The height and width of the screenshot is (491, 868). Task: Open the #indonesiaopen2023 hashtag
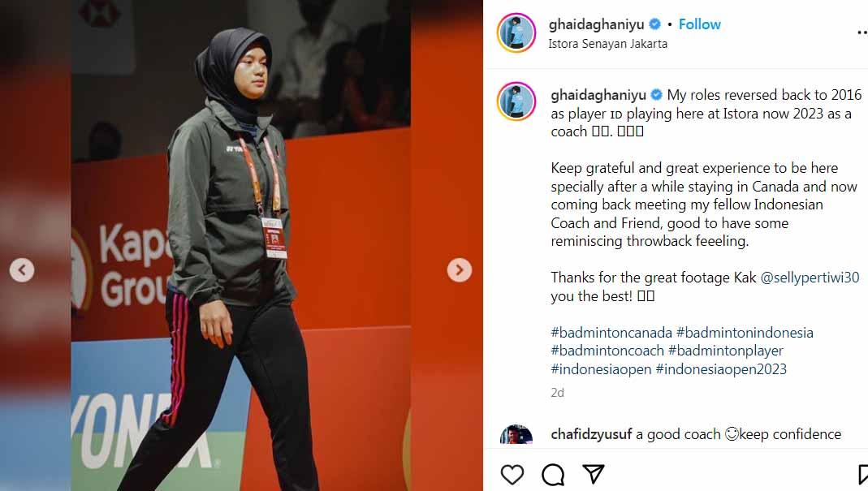[x=721, y=369]
